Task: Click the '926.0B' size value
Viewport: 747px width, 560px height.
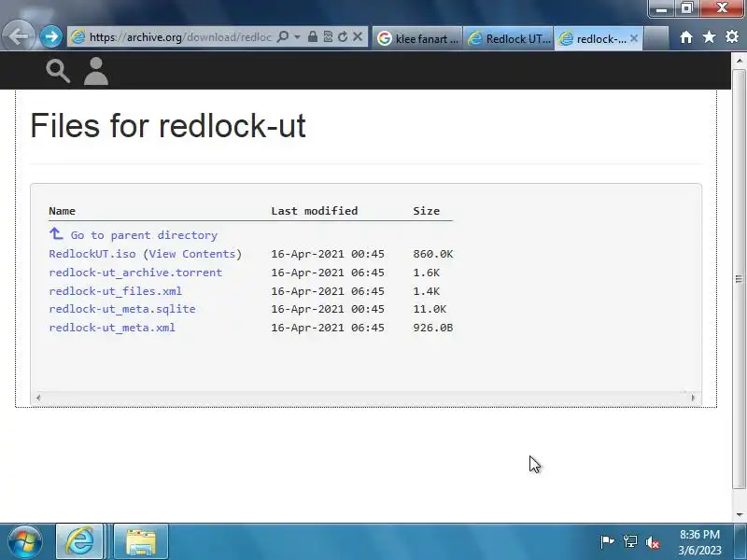Action: (433, 328)
